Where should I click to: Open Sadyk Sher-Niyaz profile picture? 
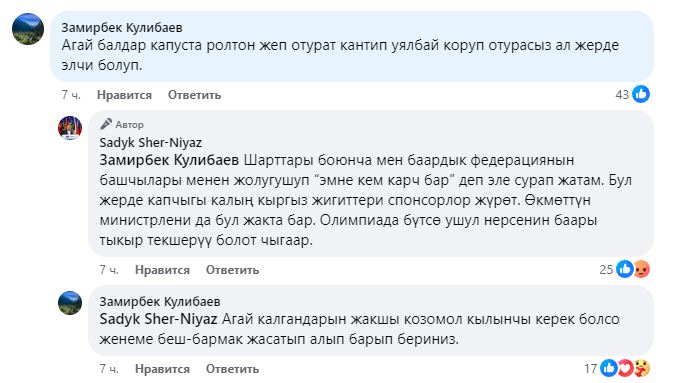click(x=70, y=128)
